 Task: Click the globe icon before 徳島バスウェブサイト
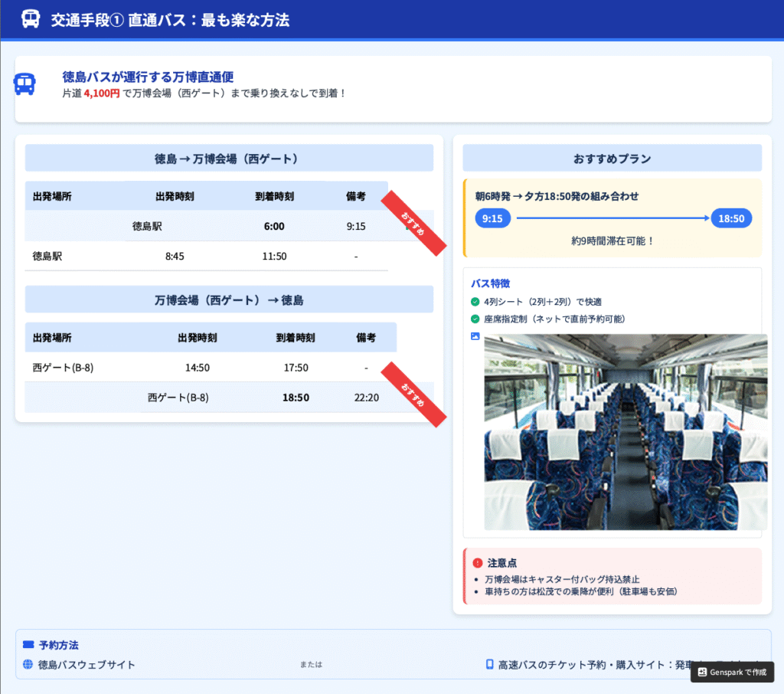click(x=28, y=664)
